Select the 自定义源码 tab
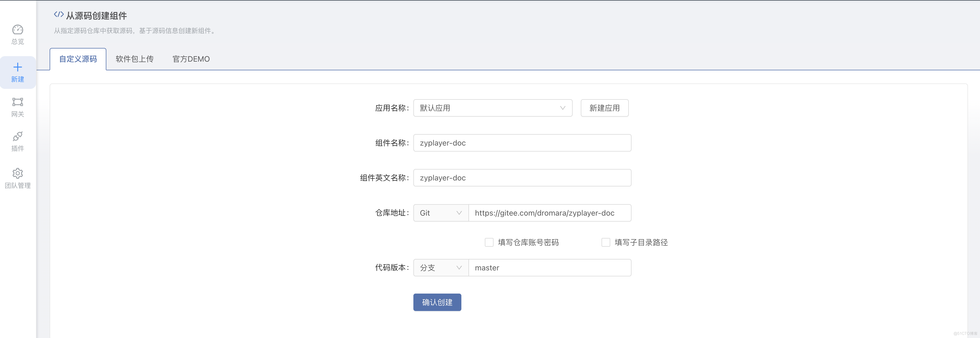The image size is (980, 338). pyautogui.click(x=78, y=59)
